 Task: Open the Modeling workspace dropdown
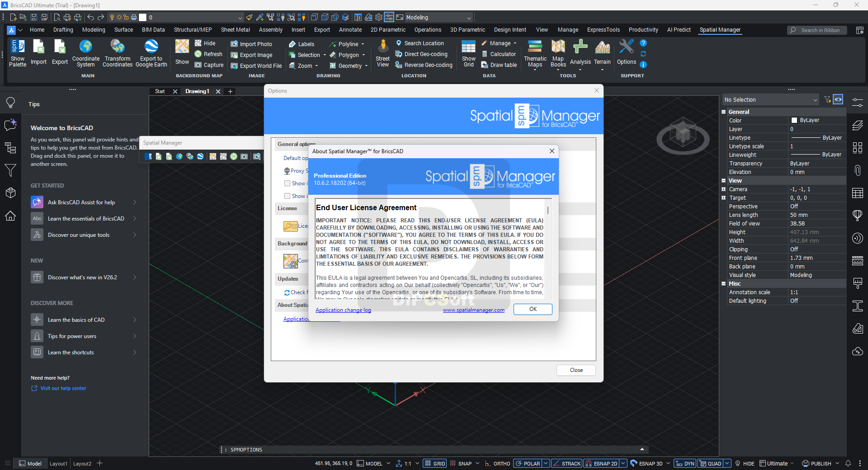pos(469,18)
